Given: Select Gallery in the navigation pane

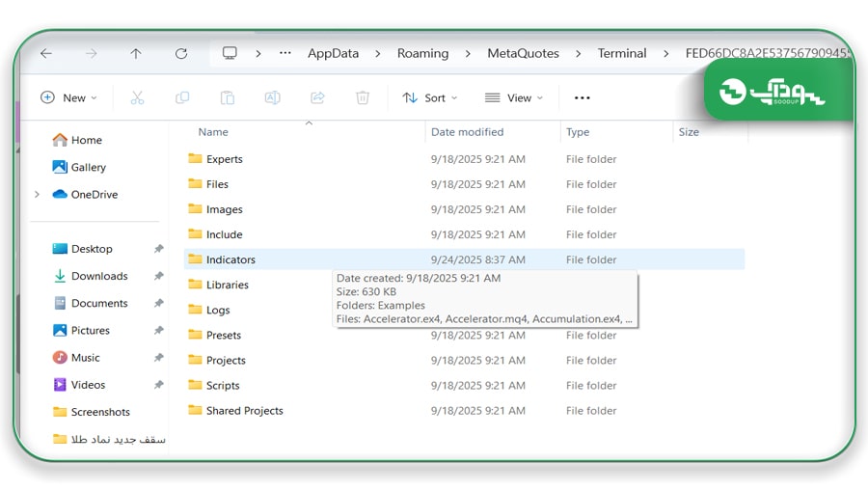Looking at the screenshot, I should 79,167.
